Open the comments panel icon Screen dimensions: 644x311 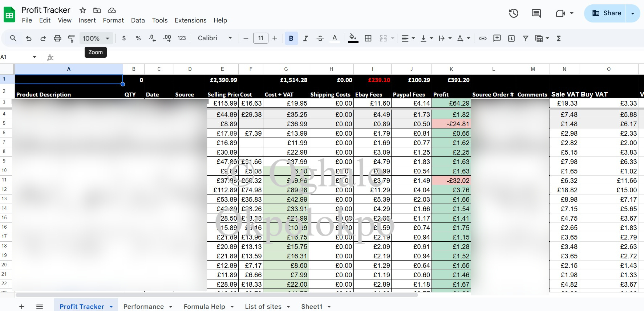click(x=536, y=13)
